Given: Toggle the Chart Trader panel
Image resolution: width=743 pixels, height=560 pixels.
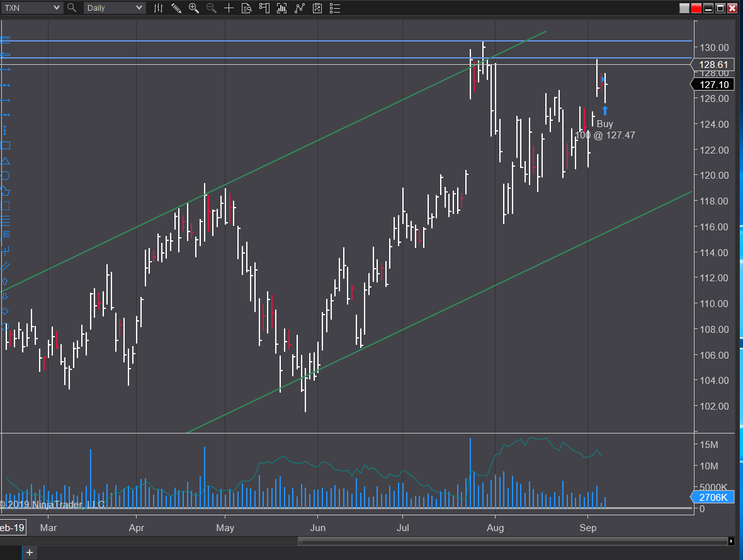Looking at the screenshot, I should click(x=264, y=8).
